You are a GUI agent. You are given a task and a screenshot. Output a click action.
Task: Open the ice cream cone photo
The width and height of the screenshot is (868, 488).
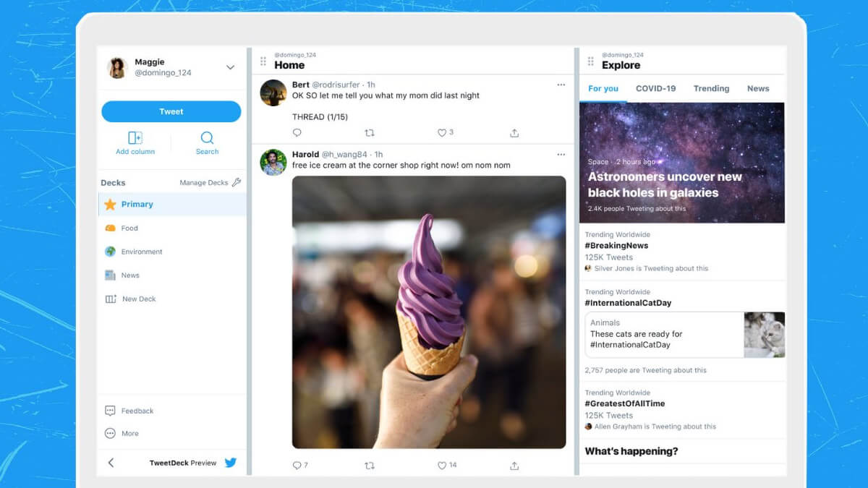(429, 312)
